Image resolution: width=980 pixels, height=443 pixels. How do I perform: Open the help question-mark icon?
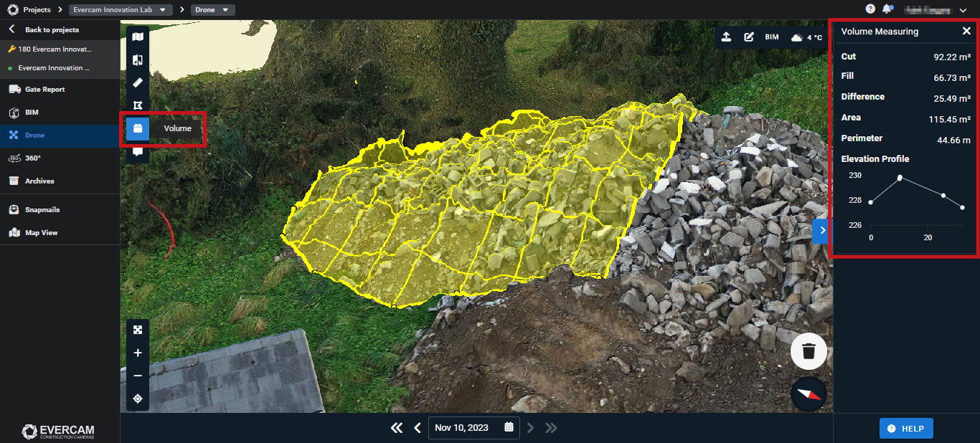(870, 9)
